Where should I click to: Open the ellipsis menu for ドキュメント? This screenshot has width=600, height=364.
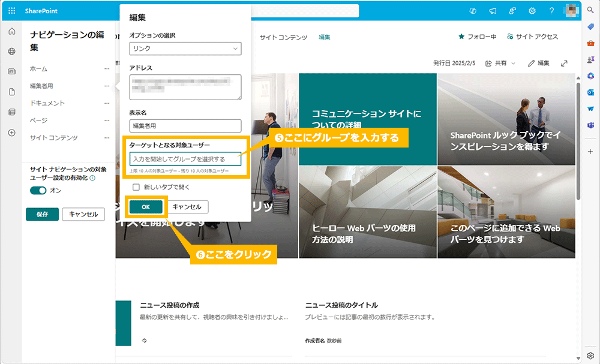point(107,103)
